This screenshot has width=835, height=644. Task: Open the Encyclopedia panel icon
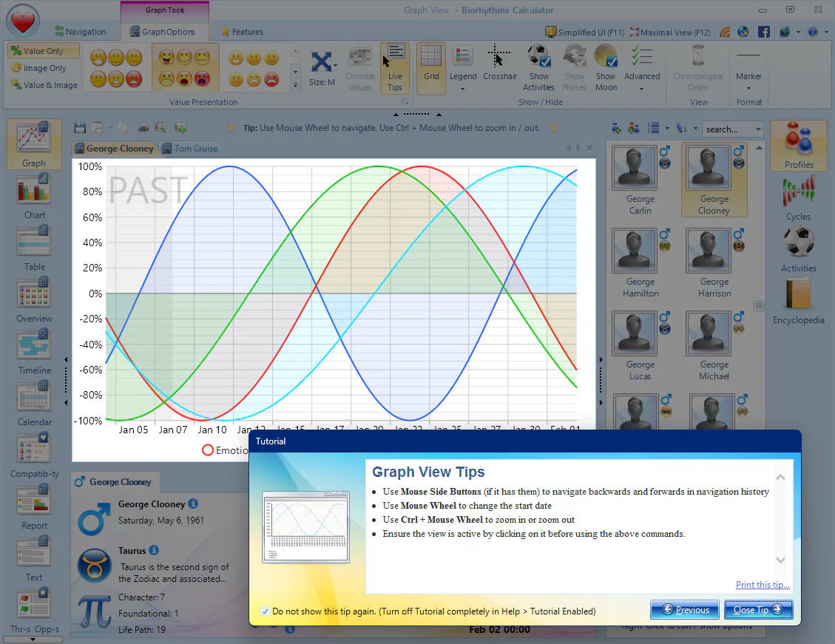click(x=798, y=296)
